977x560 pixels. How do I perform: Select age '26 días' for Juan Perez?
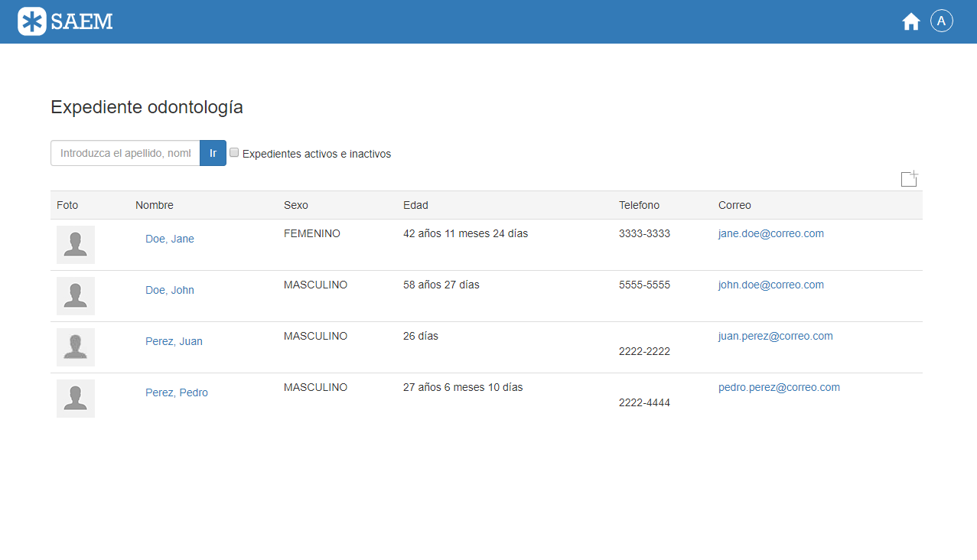tap(421, 336)
